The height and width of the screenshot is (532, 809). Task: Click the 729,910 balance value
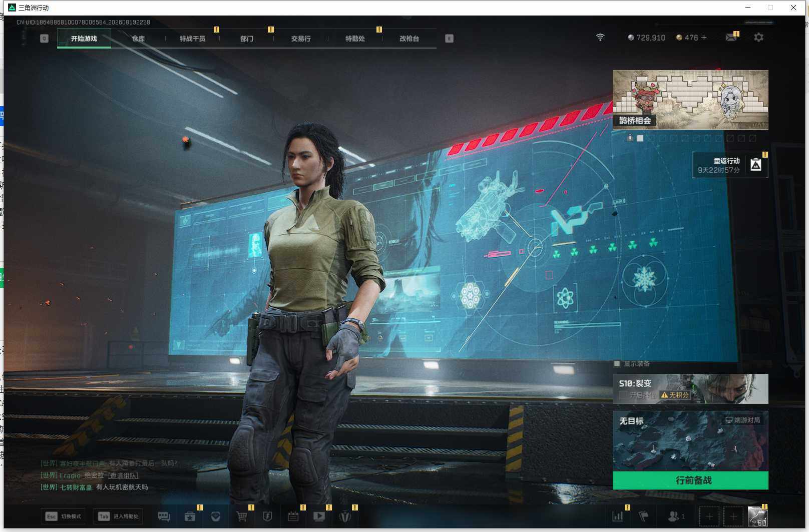(651, 38)
